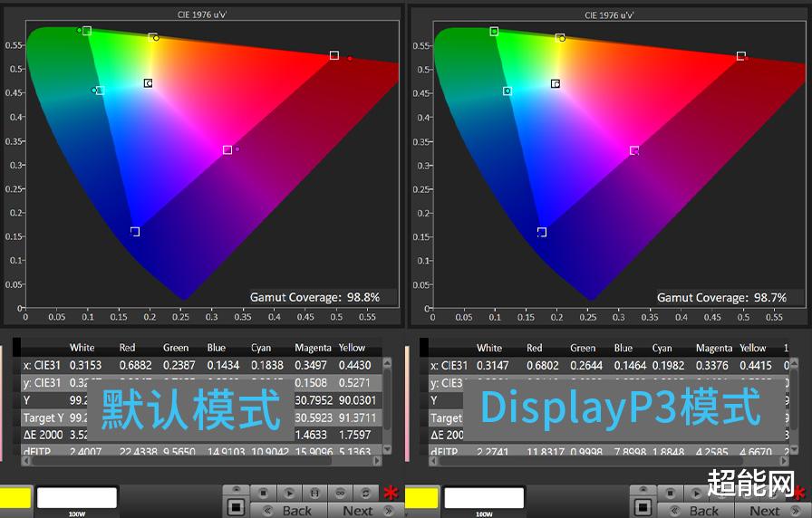Screen dimensions: 812x518
Task: Click the stop icon in the DisplayP3模式 panel
Action: 670,494
